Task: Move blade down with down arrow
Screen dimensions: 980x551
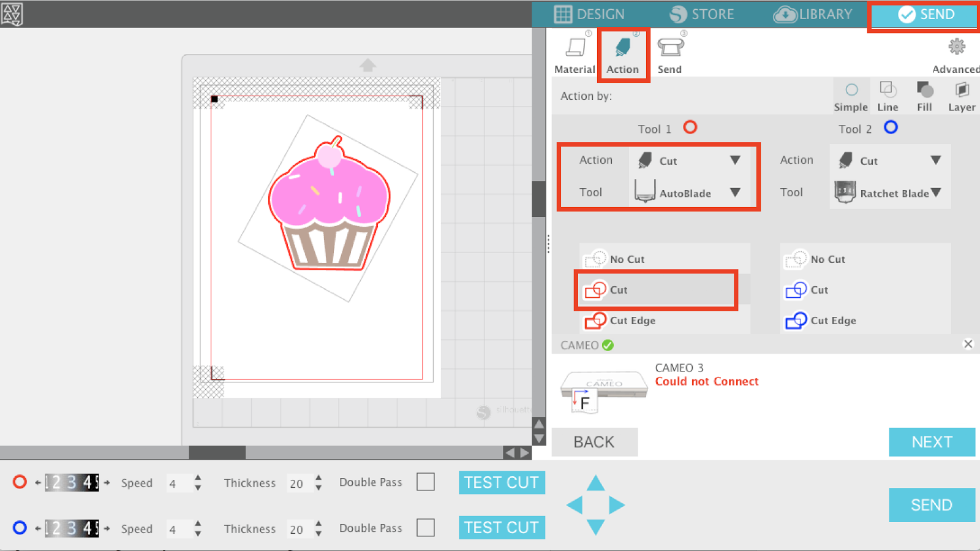Action: (595, 527)
